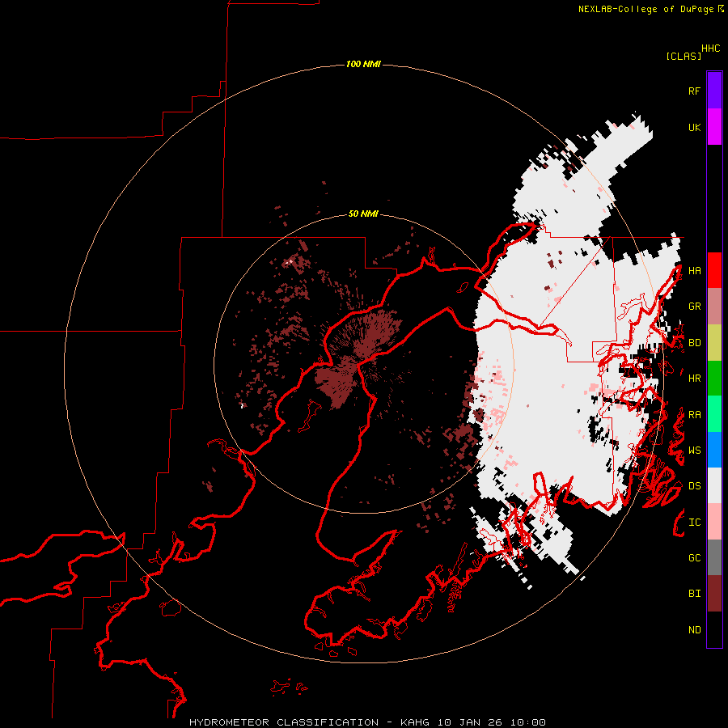Click the WS blue legend swatch
The image size is (728, 728).
click(x=714, y=450)
